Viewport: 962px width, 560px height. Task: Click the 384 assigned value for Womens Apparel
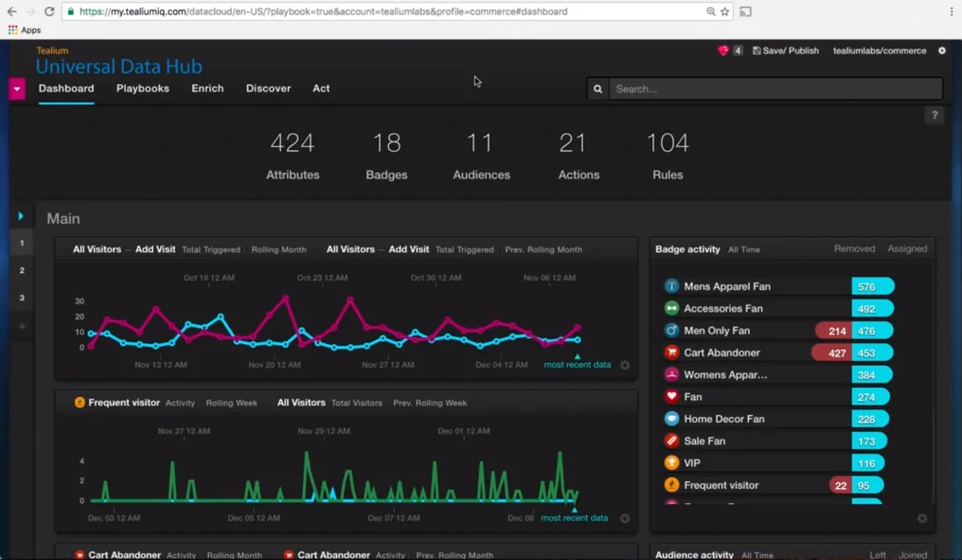tap(872, 375)
